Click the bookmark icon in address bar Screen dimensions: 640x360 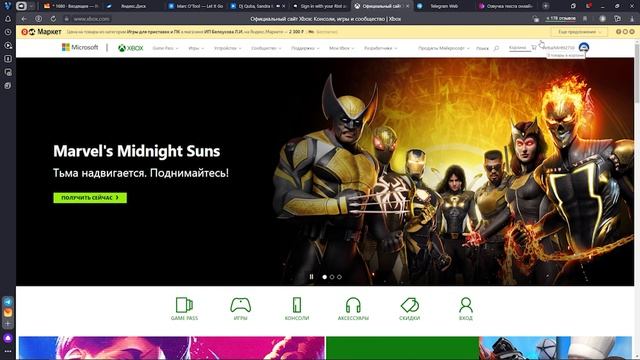[585, 19]
